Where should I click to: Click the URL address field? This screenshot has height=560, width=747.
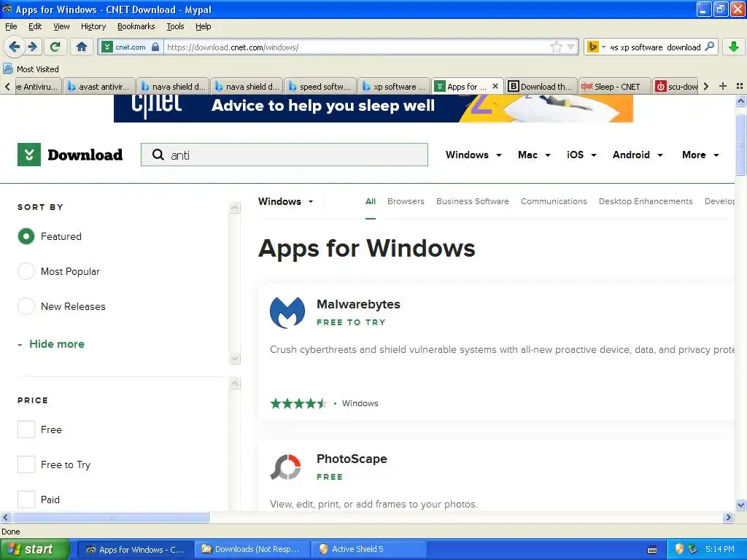(356, 47)
